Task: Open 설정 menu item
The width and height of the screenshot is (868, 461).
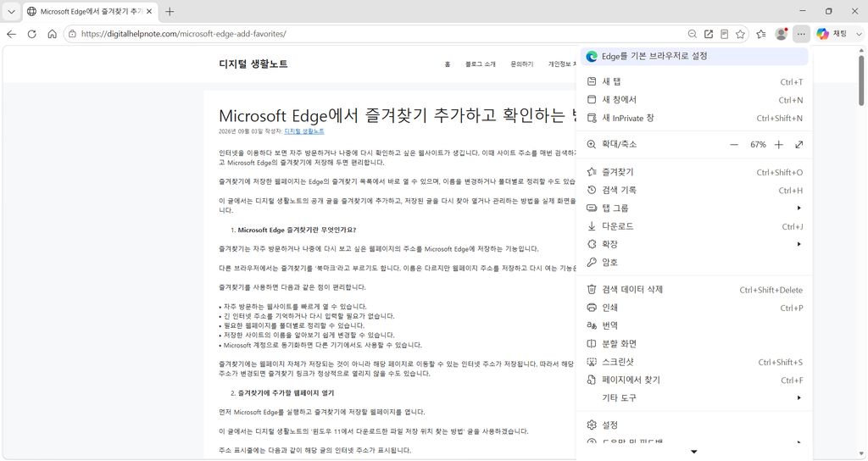Action: click(x=694, y=425)
